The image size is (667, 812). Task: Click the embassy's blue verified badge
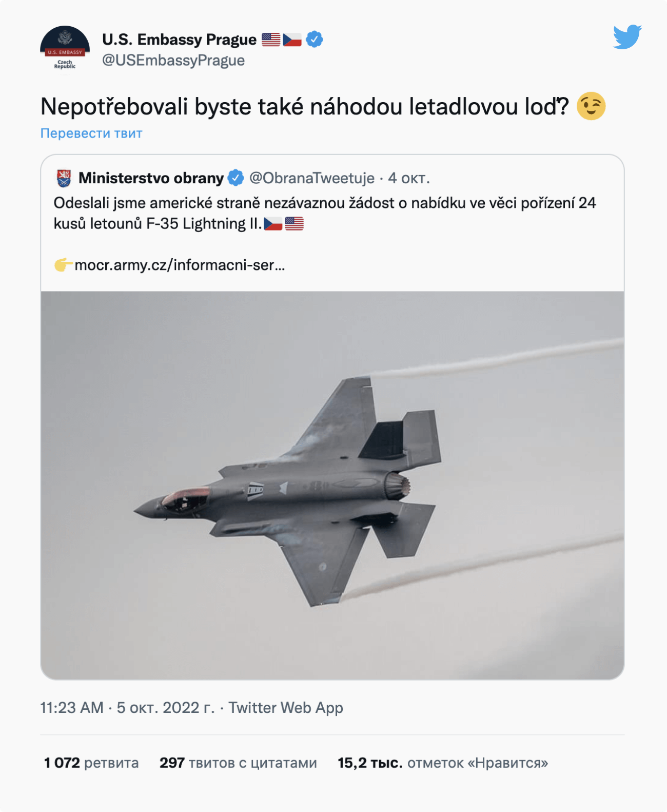315,40
